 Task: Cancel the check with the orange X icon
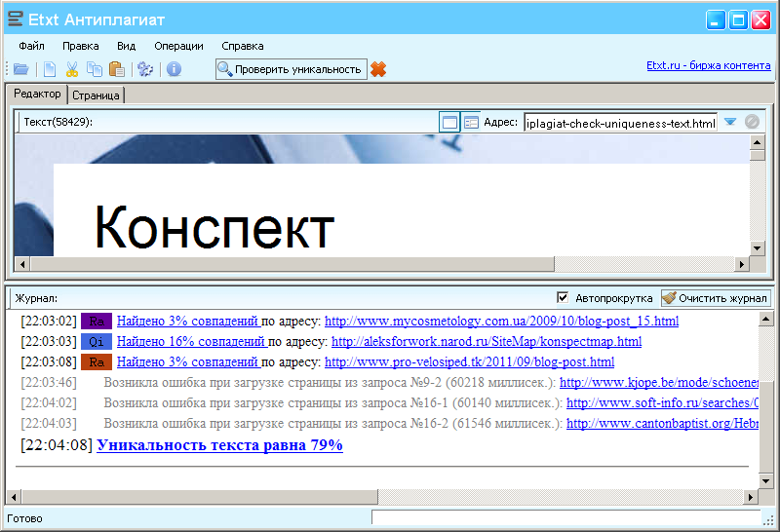378,69
